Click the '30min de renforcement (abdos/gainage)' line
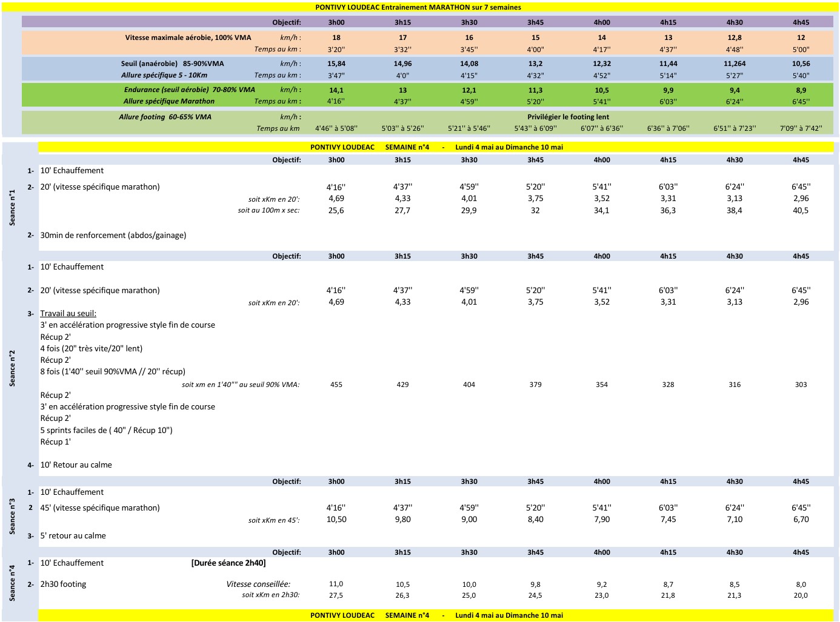Viewport: 840px width, 622px height. [x=113, y=235]
